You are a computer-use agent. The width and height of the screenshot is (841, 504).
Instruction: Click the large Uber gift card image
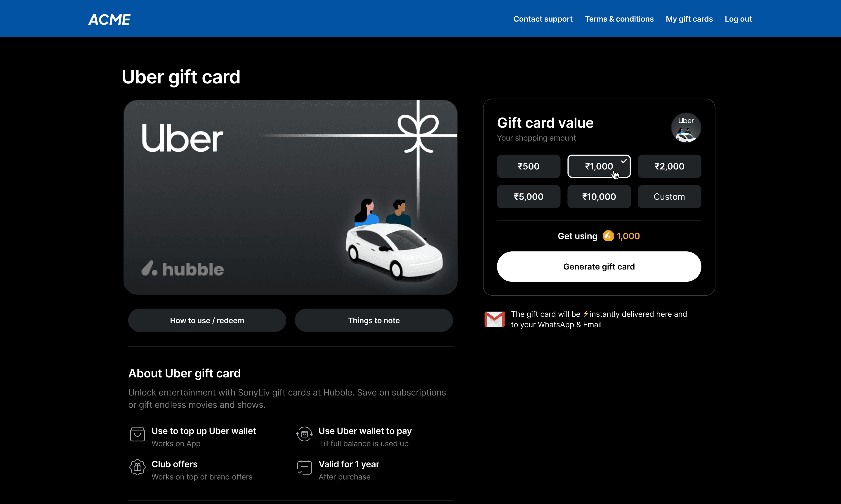(290, 197)
